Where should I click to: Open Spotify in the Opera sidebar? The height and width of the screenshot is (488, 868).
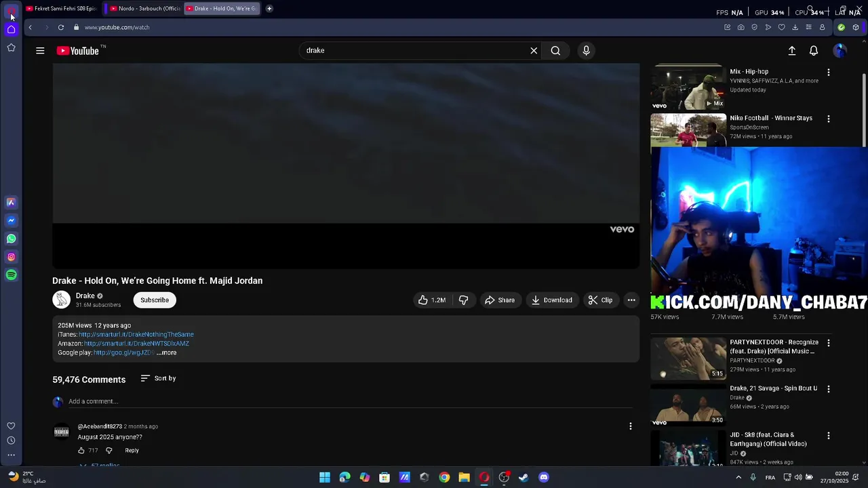11,275
